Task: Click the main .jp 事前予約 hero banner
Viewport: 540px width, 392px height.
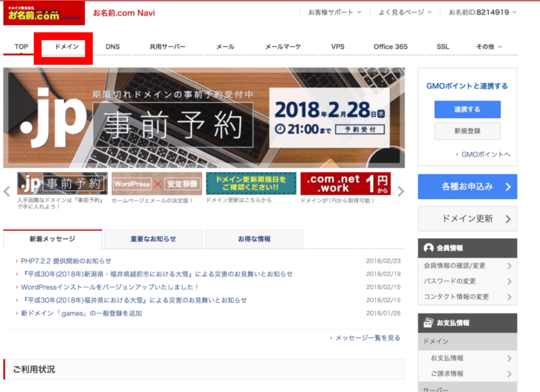Action: pos(204,117)
